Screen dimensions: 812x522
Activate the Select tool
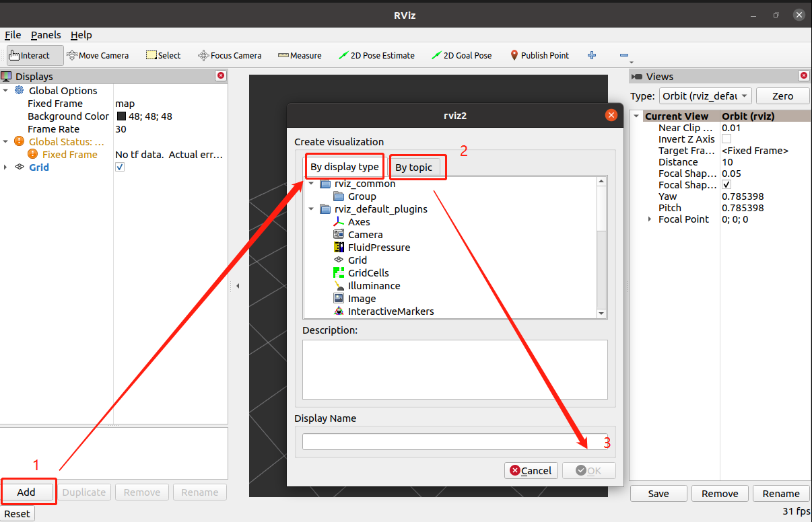tap(164, 56)
